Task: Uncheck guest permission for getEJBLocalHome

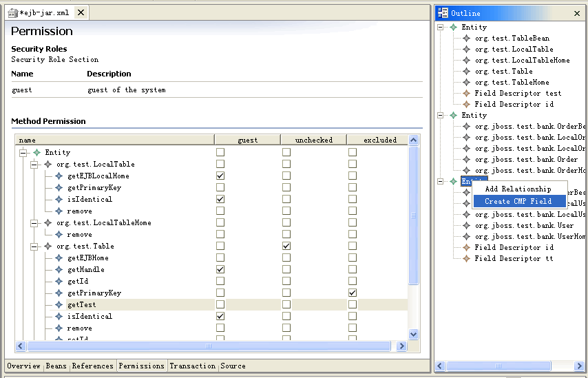Action: pos(220,176)
